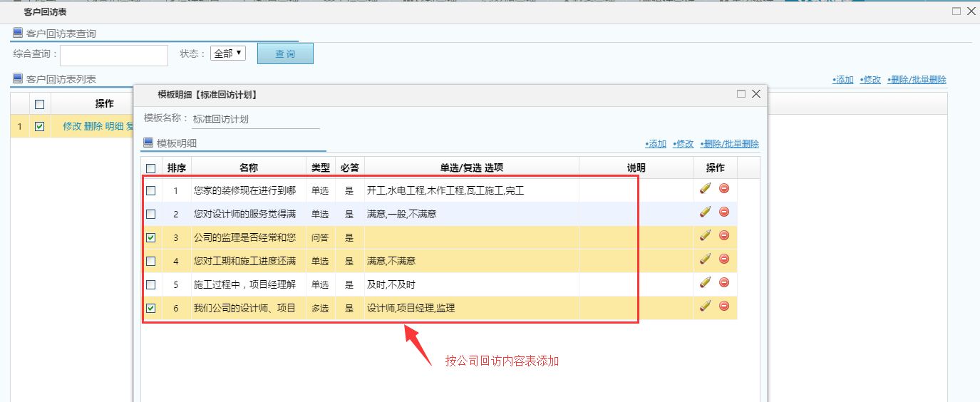Click red delete icon for row 4

724,259
